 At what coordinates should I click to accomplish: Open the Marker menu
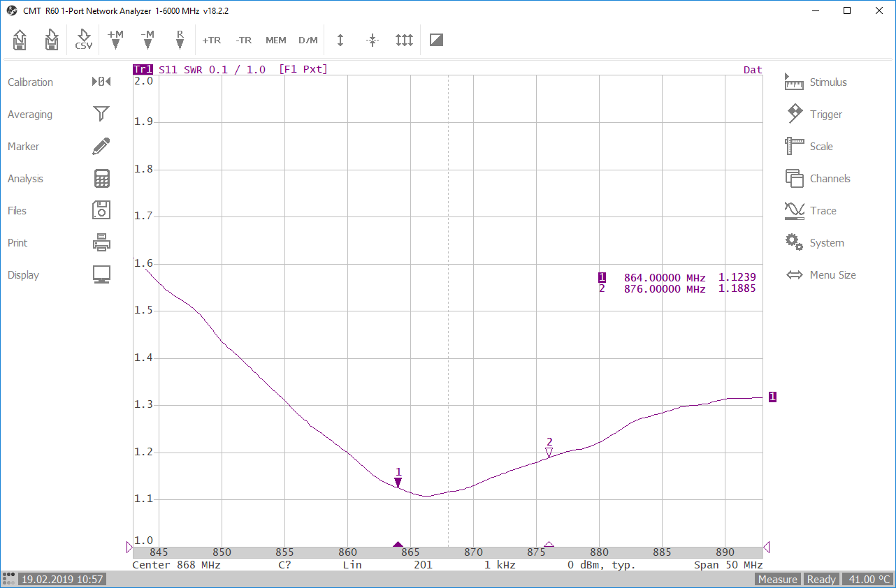click(24, 147)
